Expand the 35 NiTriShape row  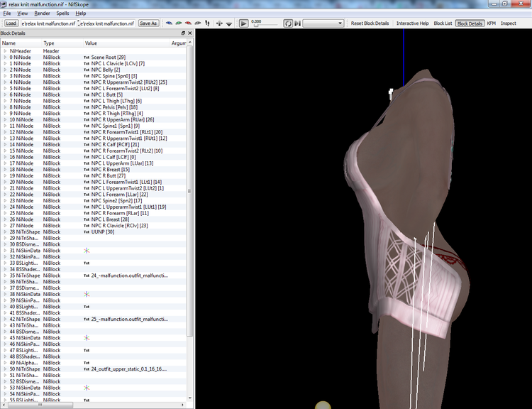pyautogui.click(x=5, y=276)
